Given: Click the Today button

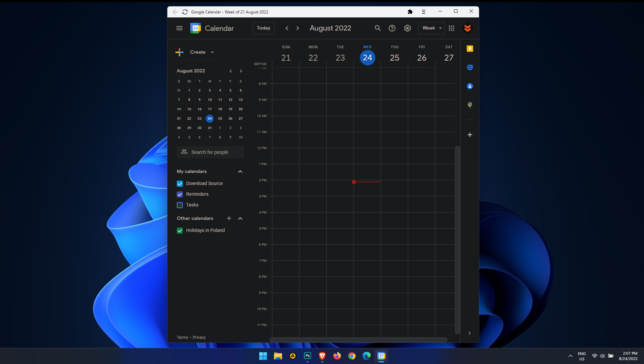Looking at the screenshot, I should click(x=264, y=28).
